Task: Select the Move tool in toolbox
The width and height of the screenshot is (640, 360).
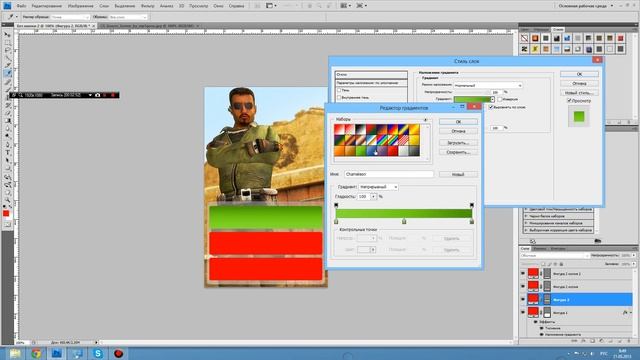Action: tap(7, 35)
